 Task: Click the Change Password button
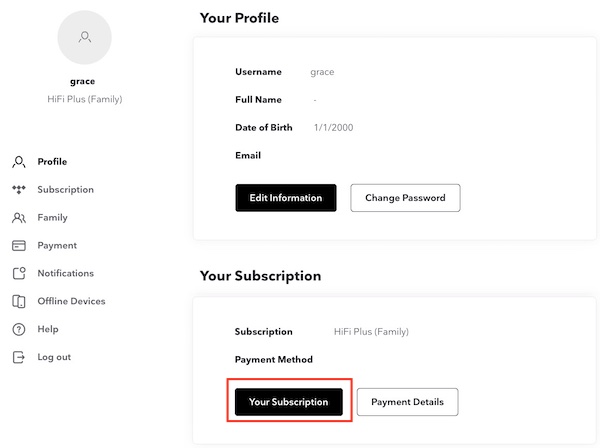405,198
